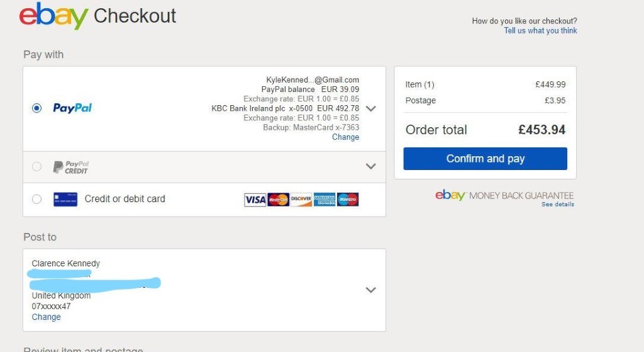Screen dimensions: 644x352
Task: Click the Visa card icon
Action: [255, 200]
